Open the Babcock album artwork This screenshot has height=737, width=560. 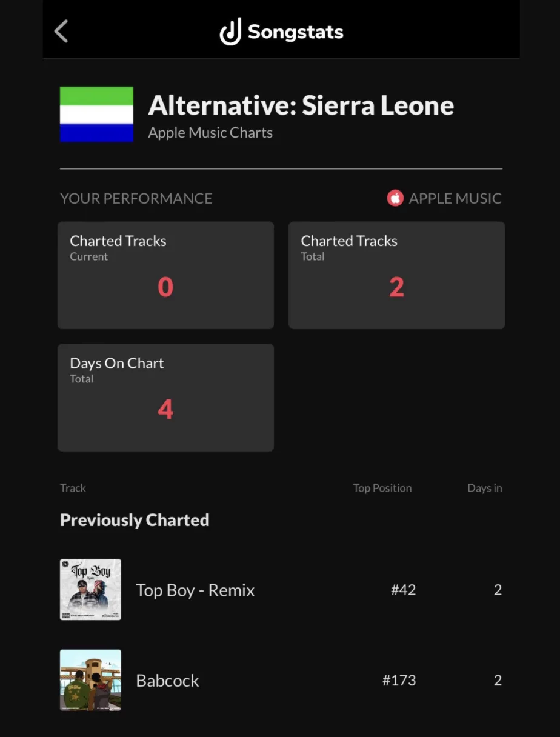click(x=90, y=680)
